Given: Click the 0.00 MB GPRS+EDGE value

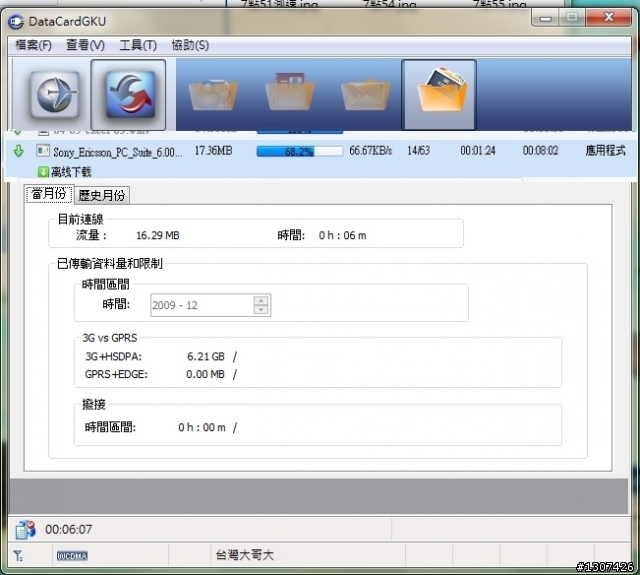Looking at the screenshot, I should (205, 374).
